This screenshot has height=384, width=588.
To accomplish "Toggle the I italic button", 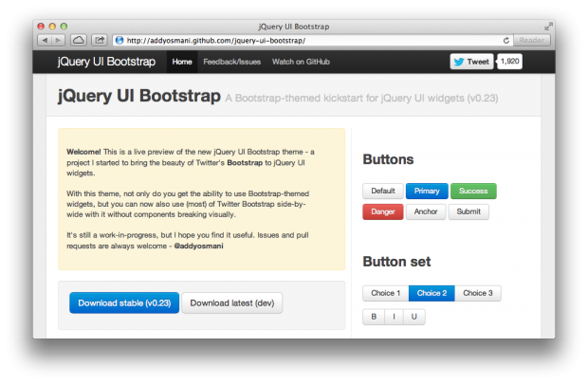I will pos(394,317).
